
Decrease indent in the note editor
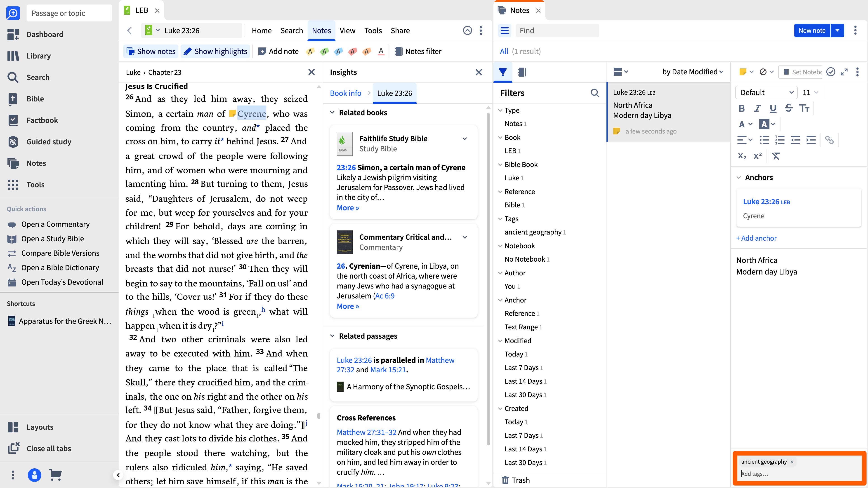pos(795,140)
